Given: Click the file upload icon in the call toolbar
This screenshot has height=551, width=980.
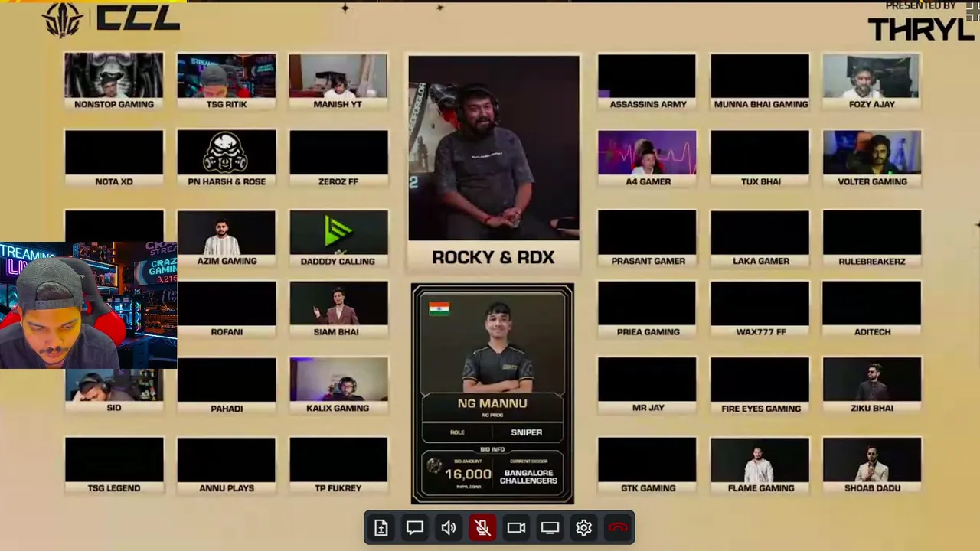Looking at the screenshot, I should [x=381, y=528].
